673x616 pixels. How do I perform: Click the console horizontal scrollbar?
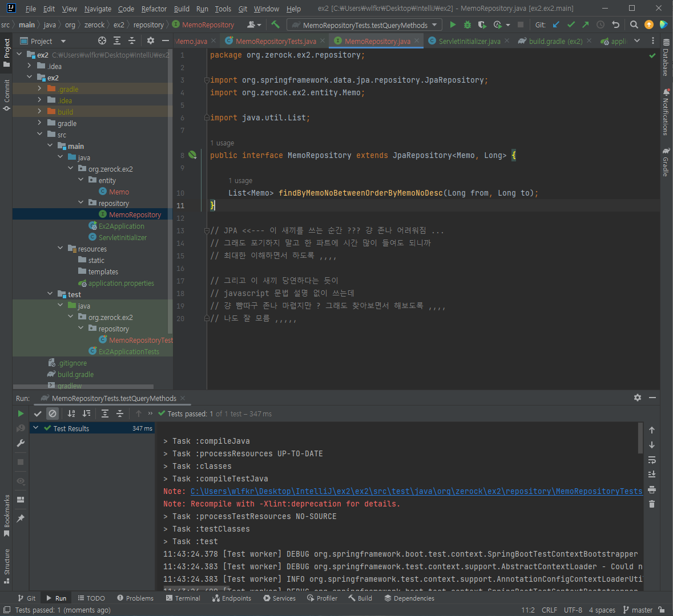(198, 587)
